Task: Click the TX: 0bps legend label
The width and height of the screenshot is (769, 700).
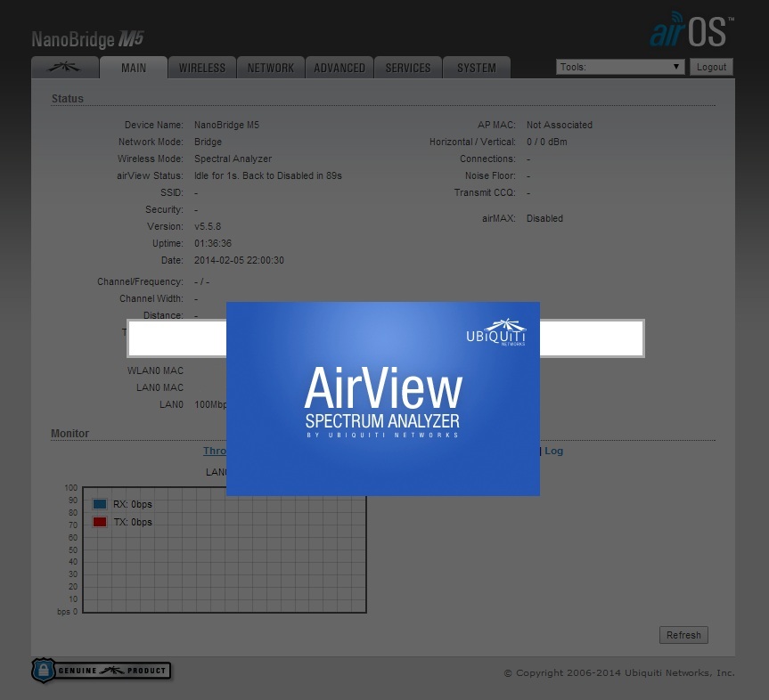Action: (x=133, y=522)
